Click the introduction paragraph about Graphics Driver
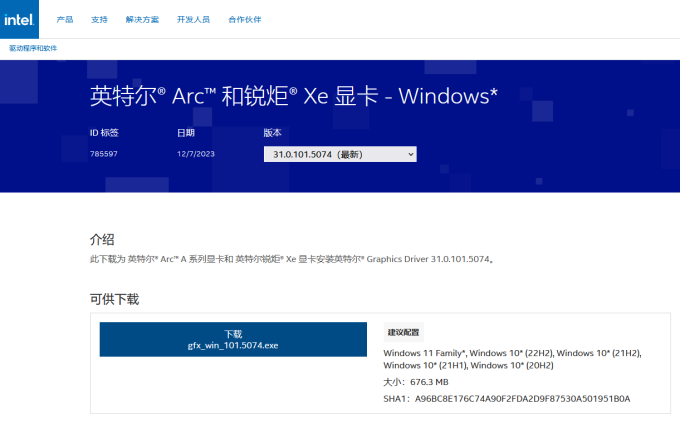This screenshot has width=680, height=424. [x=292, y=259]
